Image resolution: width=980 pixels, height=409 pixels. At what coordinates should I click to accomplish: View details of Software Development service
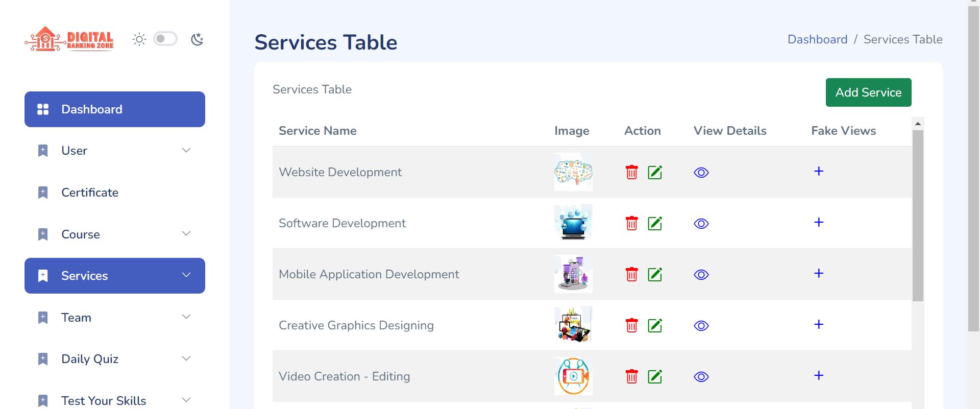click(701, 224)
